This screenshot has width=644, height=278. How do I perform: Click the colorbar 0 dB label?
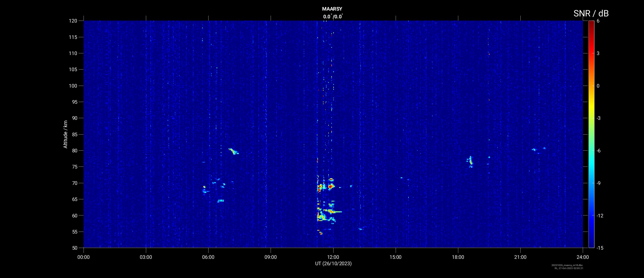click(598, 86)
